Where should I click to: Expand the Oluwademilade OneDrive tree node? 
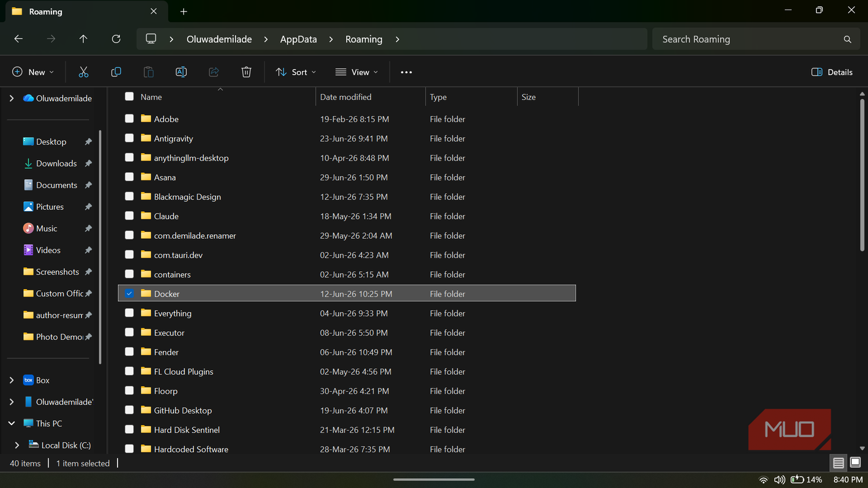point(12,98)
